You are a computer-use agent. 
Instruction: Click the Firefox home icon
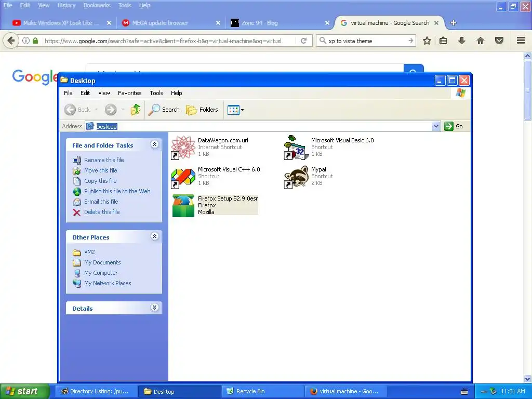point(481,41)
